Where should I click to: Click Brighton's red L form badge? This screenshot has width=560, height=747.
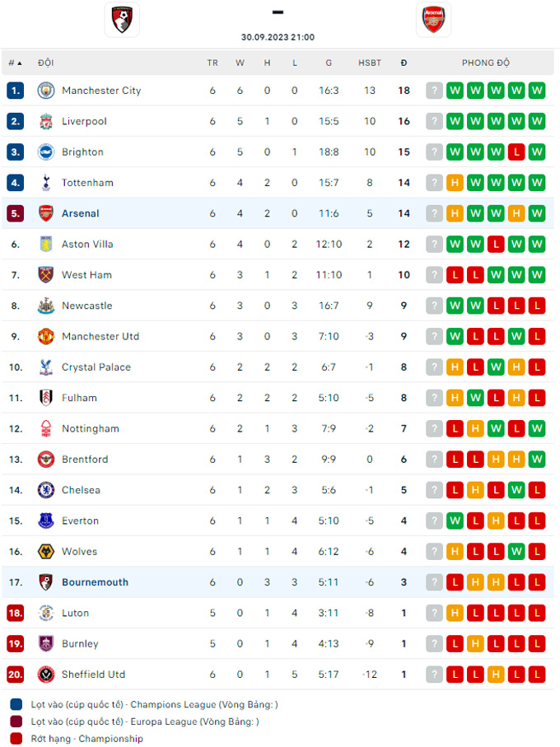tap(516, 152)
